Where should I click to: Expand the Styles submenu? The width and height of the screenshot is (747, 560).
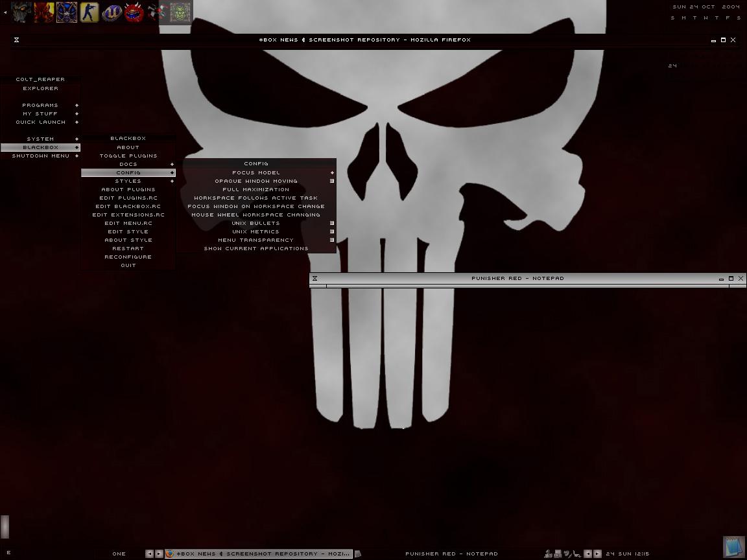(128, 181)
